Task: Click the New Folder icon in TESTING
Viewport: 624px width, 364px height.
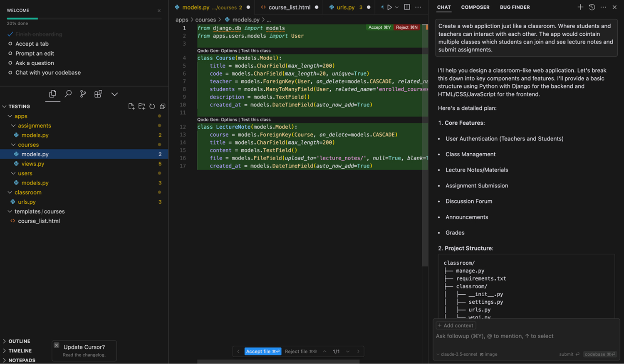Action: 142,106
